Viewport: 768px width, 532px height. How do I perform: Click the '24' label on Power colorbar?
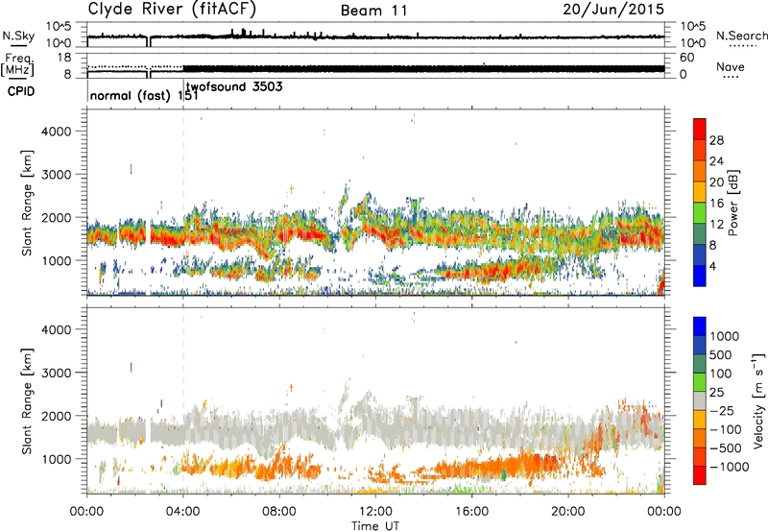[716, 161]
